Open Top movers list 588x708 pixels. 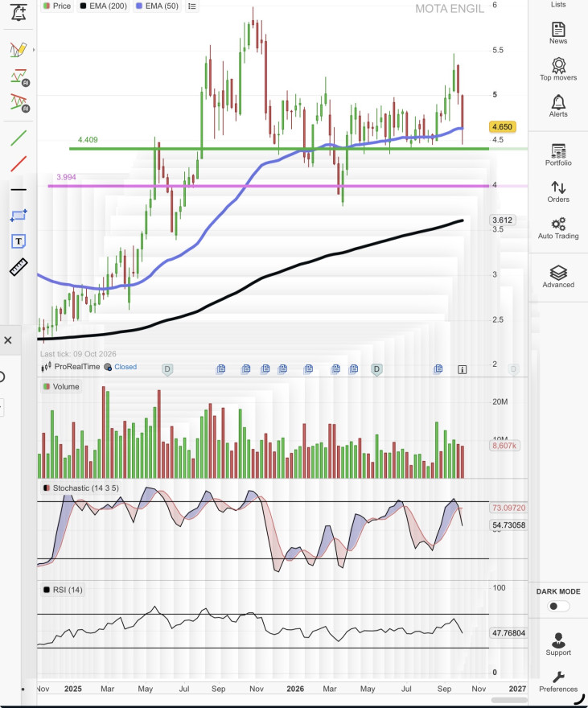[558, 69]
